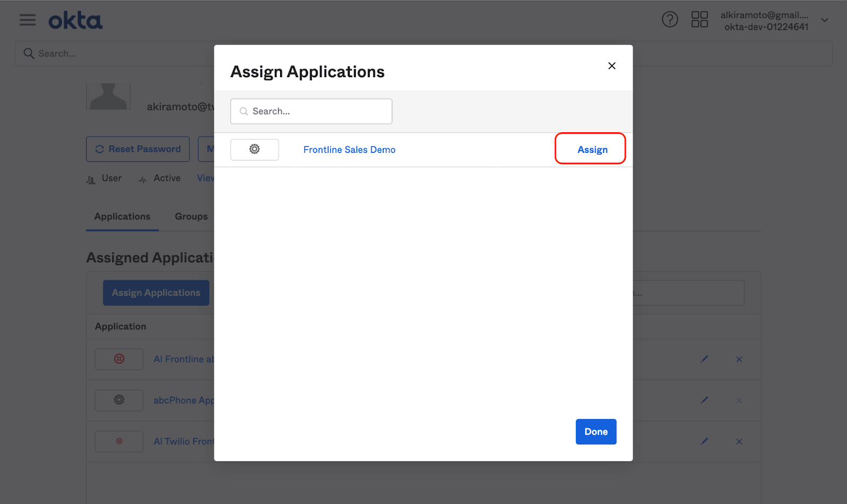Edit the abcPhone App assignment pencil

(704, 400)
